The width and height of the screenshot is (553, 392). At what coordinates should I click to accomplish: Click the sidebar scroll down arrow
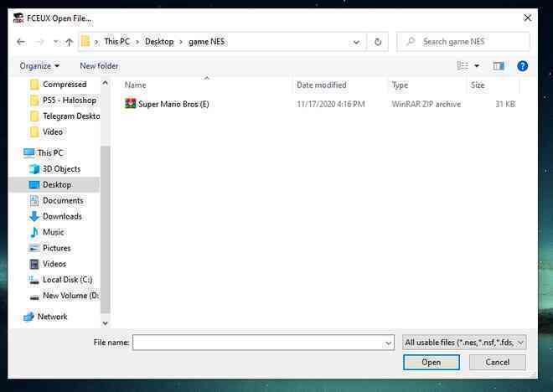[105, 323]
